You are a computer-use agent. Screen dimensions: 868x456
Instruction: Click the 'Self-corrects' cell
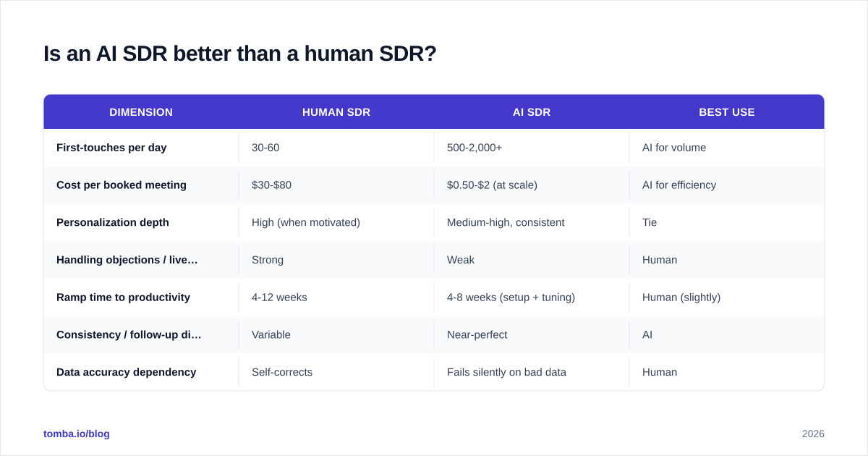282,372
